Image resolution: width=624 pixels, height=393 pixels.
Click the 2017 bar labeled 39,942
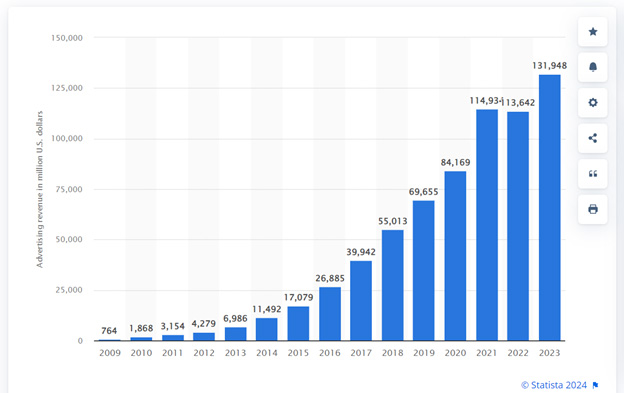[x=361, y=301]
